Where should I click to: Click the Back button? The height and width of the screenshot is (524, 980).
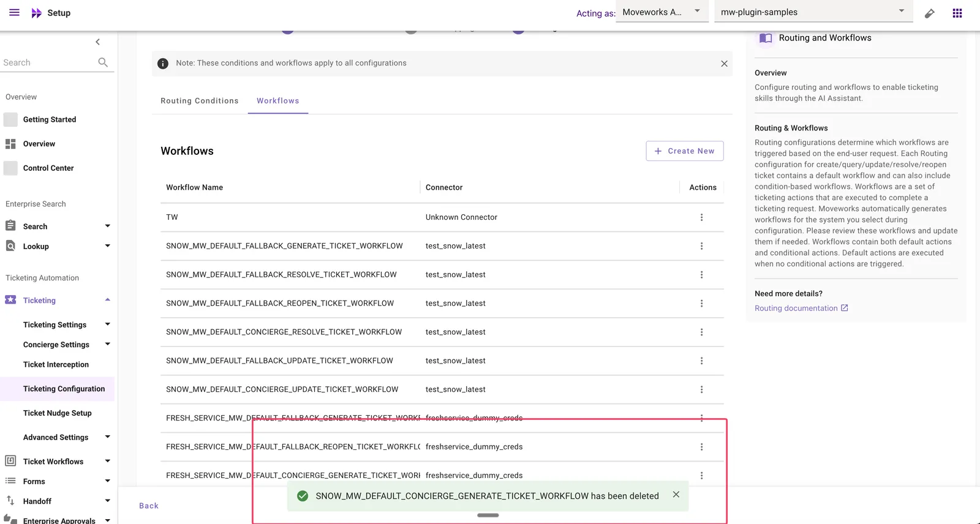pyautogui.click(x=149, y=506)
